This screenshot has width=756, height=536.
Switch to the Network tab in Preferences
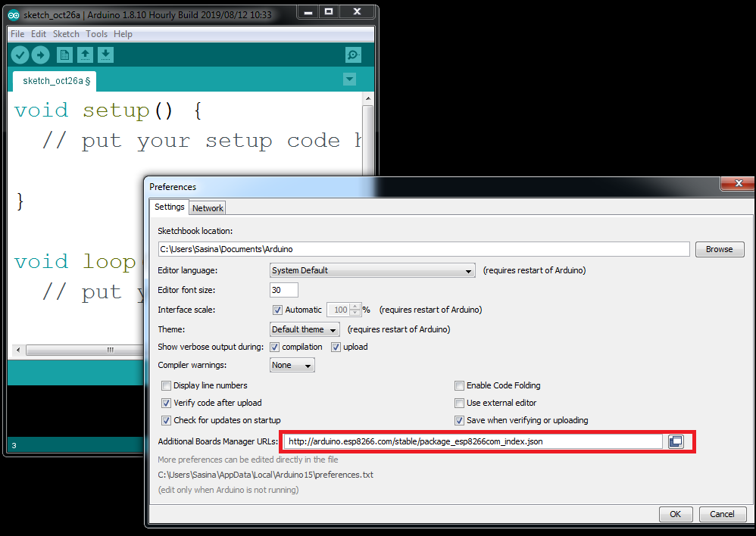click(x=208, y=208)
